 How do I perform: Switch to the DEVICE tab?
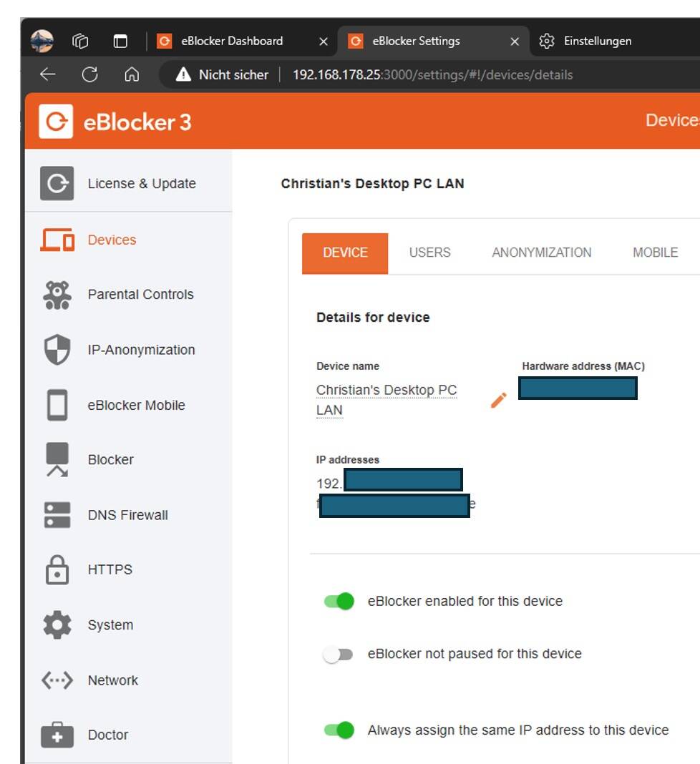pyautogui.click(x=345, y=253)
